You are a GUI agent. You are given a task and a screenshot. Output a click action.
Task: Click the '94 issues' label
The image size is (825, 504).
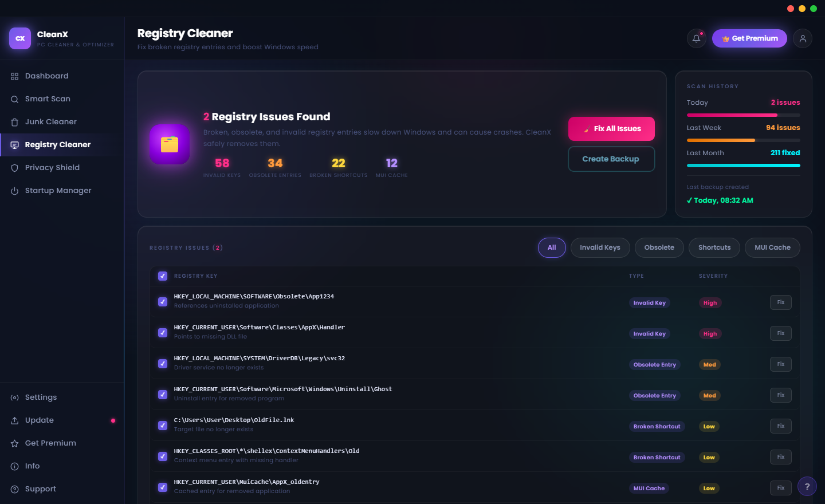point(783,128)
